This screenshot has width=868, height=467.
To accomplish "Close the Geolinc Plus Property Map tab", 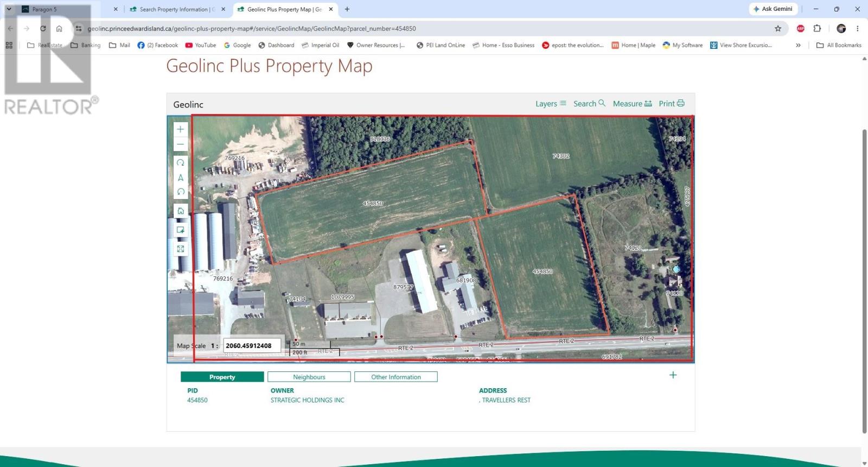I will click(x=331, y=9).
